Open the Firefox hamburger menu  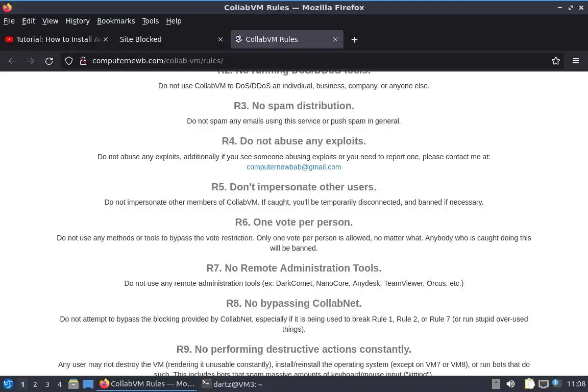(x=576, y=61)
